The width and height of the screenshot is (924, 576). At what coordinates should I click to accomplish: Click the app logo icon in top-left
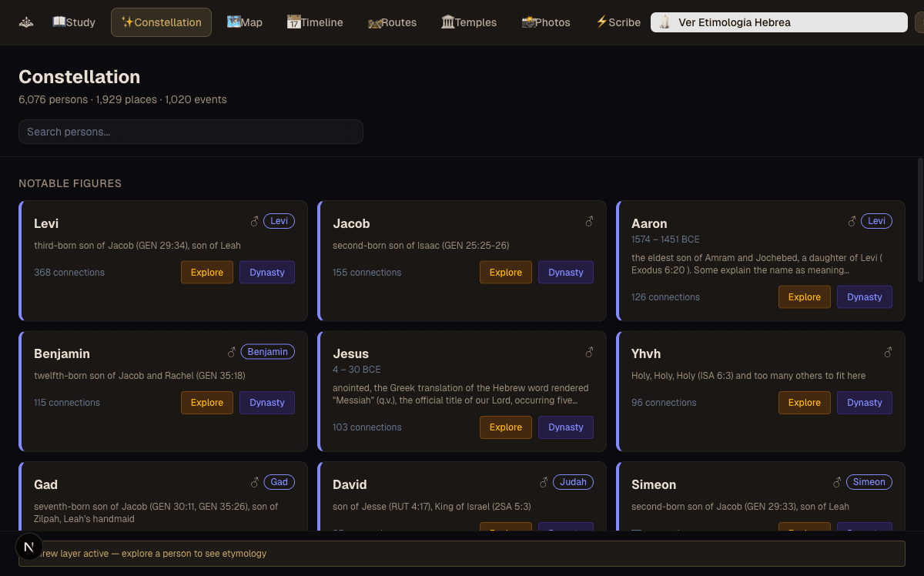26,22
